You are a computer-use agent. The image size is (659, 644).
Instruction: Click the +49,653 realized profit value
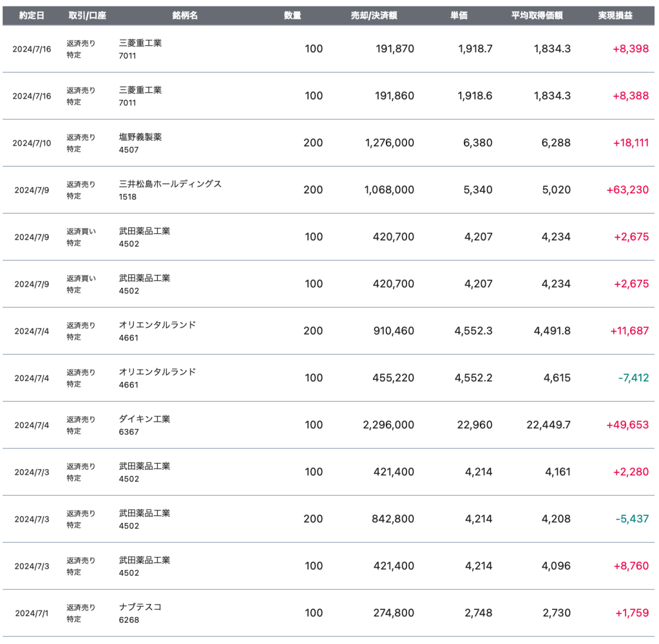(627, 425)
